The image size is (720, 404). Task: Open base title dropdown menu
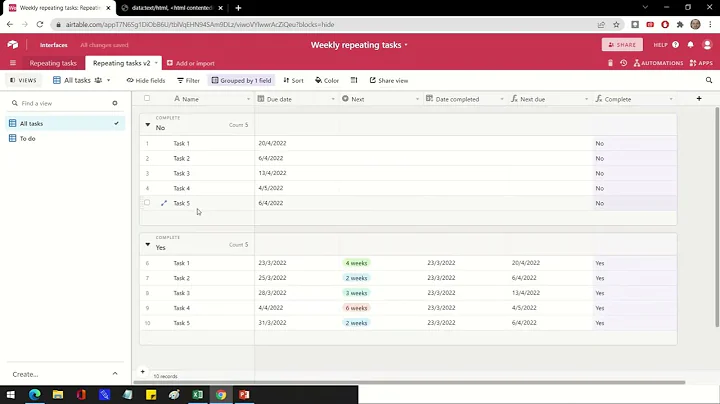[406, 45]
